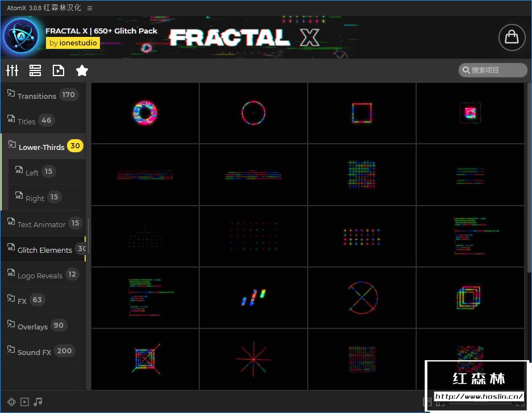Toggle the music note audio icon
Viewport: 532px width, 413px height.
[38, 402]
